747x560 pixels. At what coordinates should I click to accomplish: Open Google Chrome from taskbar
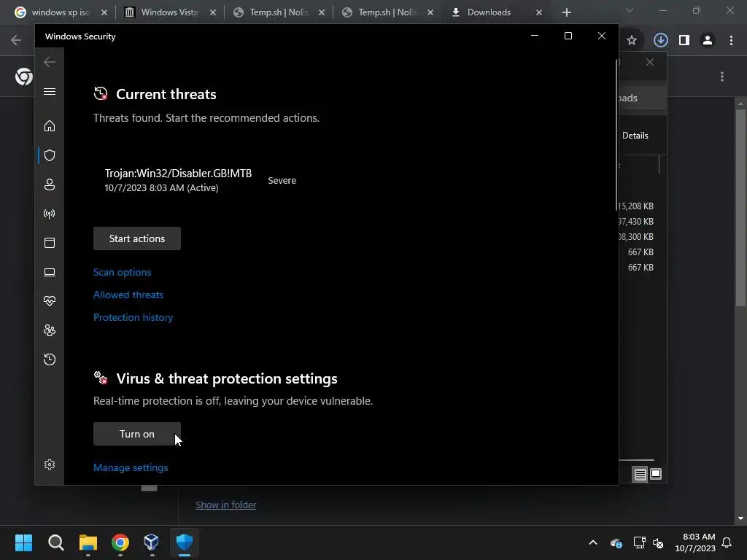pyautogui.click(x=120, y=542)
